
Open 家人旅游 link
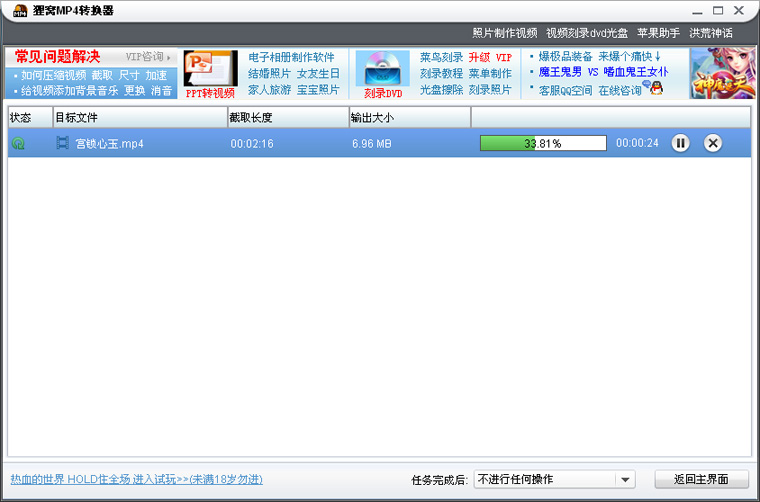point(269,90)
